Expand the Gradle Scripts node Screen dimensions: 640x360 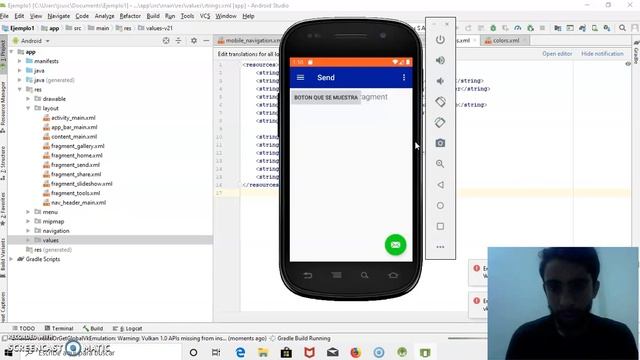(11, 259)
